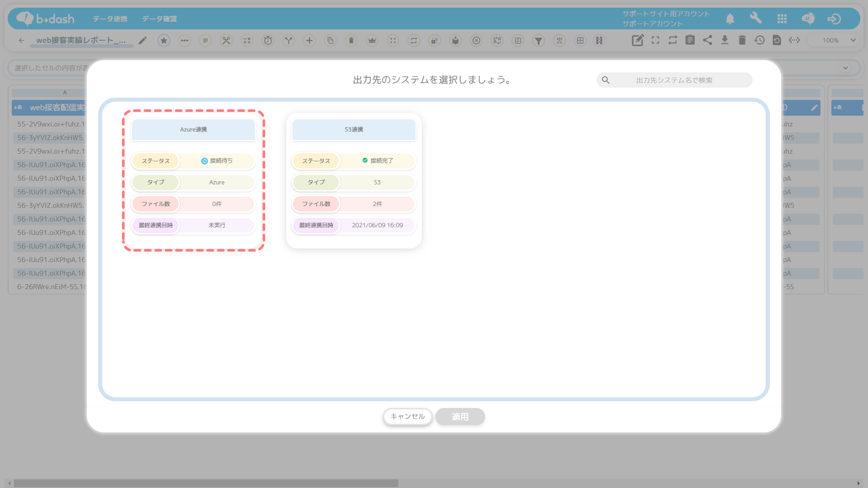This screenshot has height=488, width=868.
Task: Click the funnel filter toolbar icon
Action: pos(539,40)
